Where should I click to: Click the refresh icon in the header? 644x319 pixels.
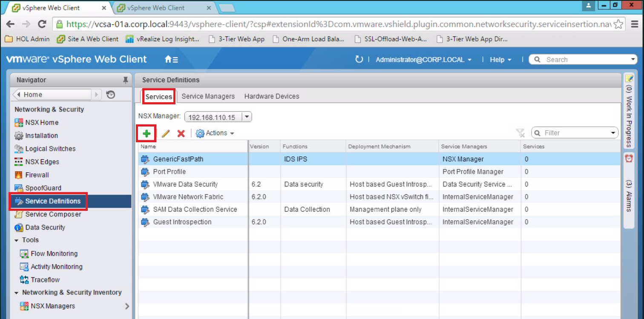pos(359,60)
